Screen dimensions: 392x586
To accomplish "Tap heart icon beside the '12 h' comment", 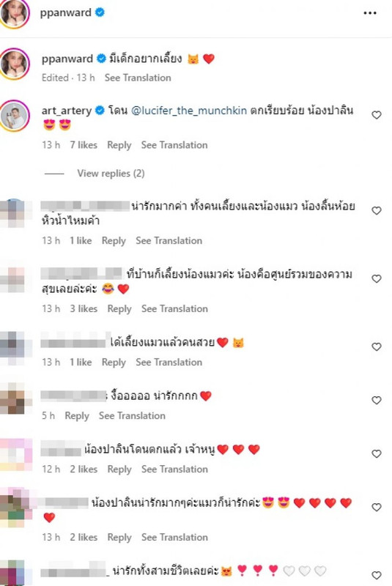I will coord(377,453).
